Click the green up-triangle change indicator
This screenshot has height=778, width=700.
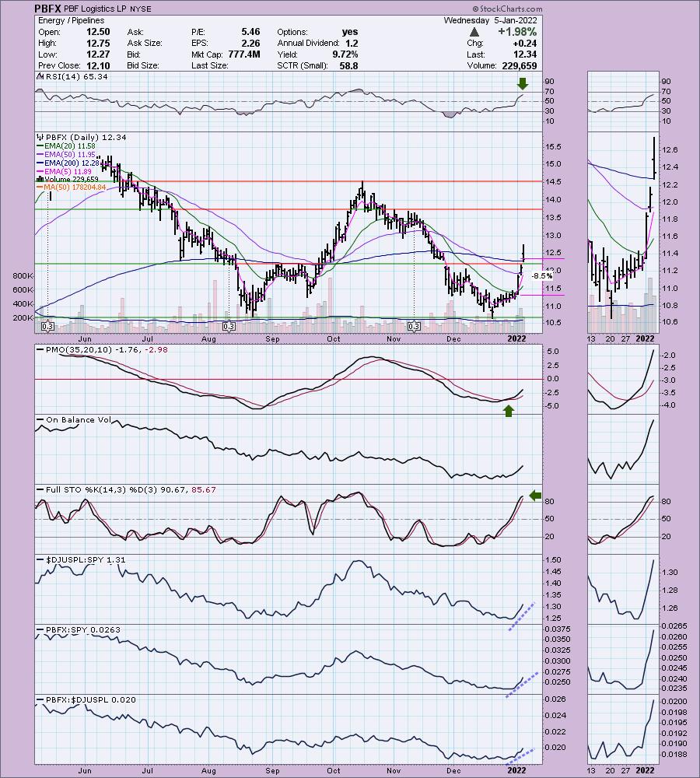(x=474, y=32)
